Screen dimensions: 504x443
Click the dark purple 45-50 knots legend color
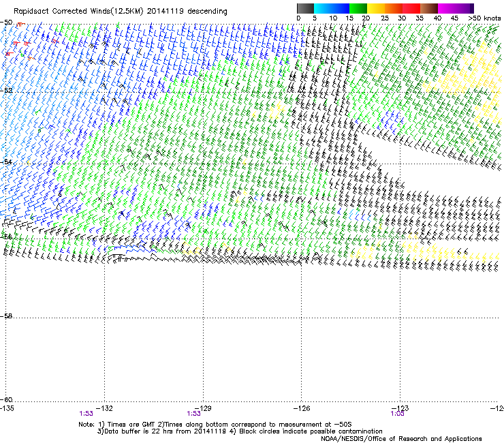point(464,8)
